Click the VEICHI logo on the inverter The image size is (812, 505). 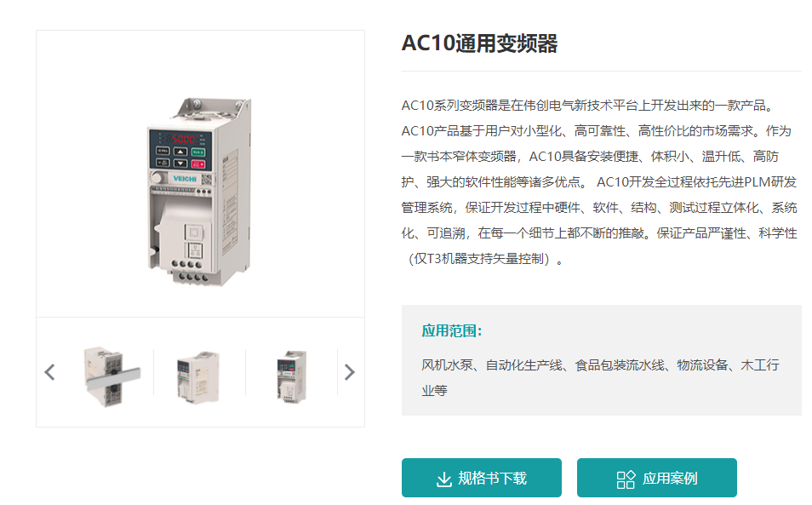tap(185, 179)
